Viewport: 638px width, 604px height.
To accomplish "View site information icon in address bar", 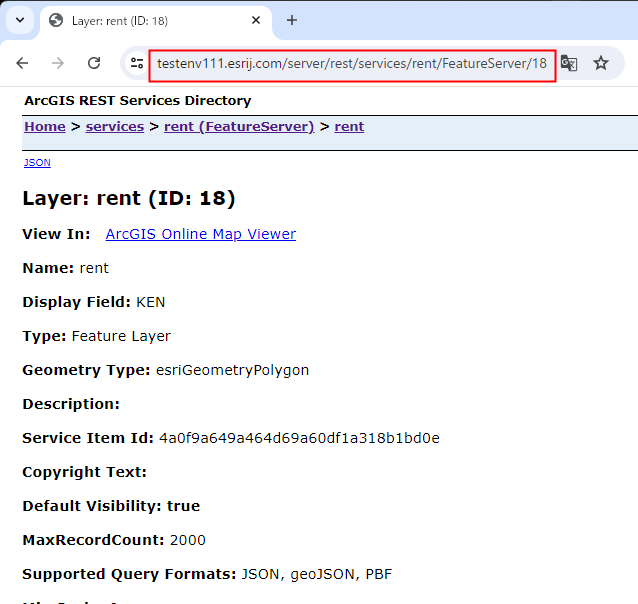I will click(x=137, y=63).
